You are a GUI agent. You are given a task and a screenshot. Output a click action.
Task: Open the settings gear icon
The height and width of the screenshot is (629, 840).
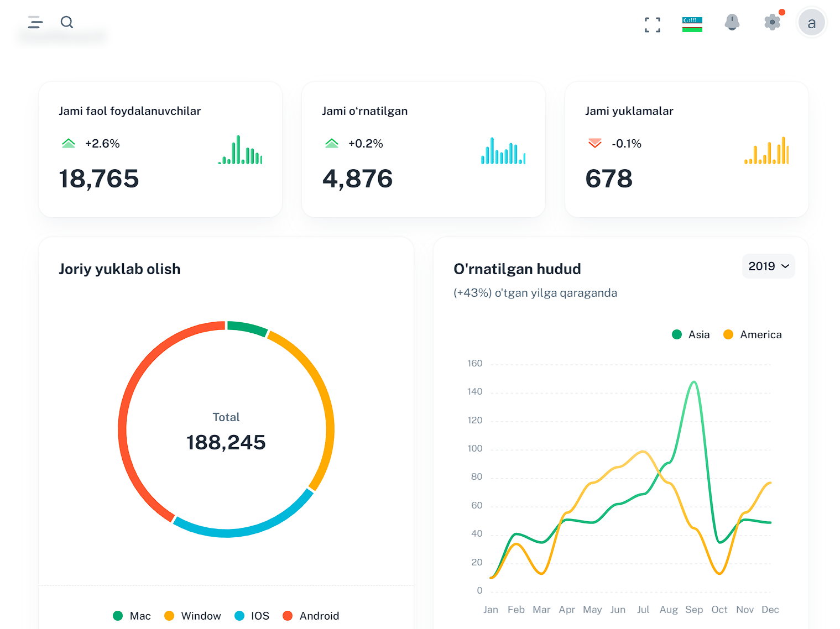click(773, 22)
